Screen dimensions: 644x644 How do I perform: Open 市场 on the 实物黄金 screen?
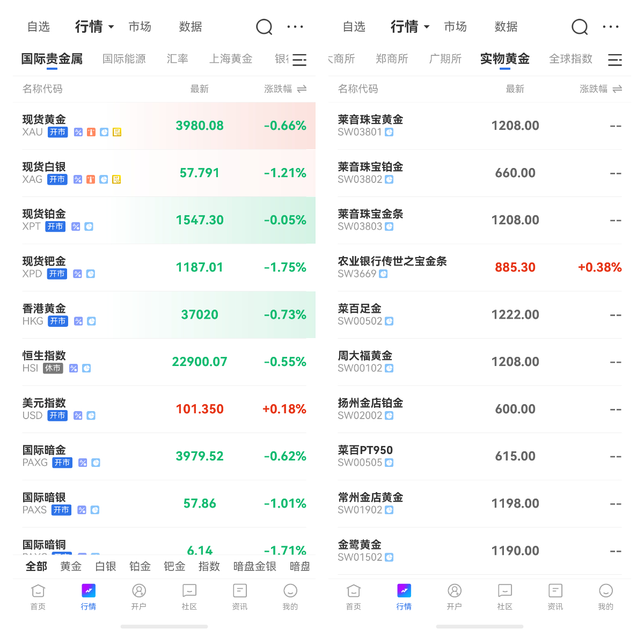coord(456,26)
